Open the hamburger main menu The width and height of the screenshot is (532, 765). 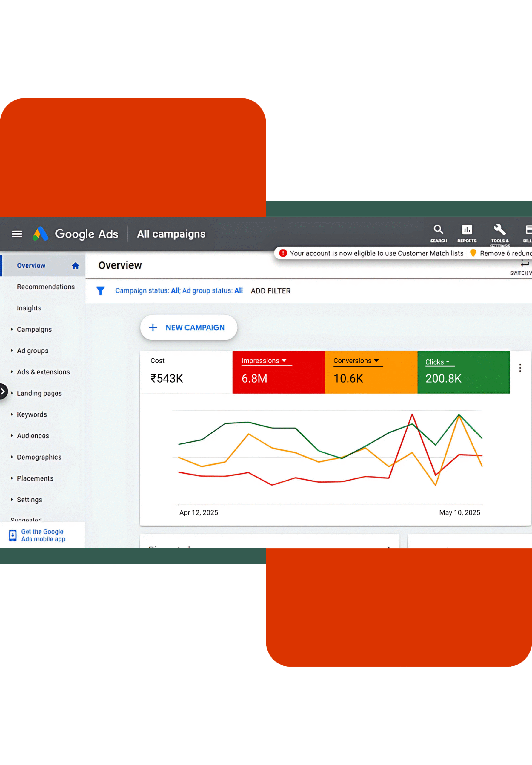pos(17,234)
